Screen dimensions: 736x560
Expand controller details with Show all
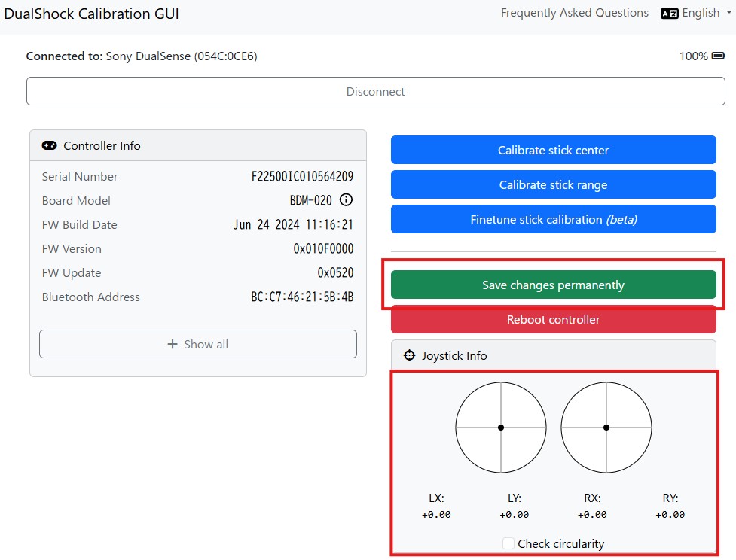[198, 344]
